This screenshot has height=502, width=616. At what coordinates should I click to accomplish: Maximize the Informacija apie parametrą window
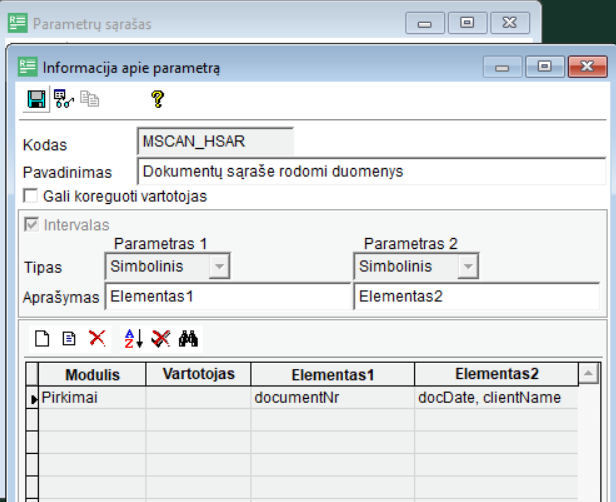click(544, 66)
